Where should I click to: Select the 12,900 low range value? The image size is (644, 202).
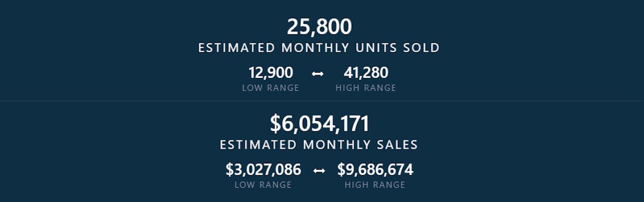click(271, 73)
